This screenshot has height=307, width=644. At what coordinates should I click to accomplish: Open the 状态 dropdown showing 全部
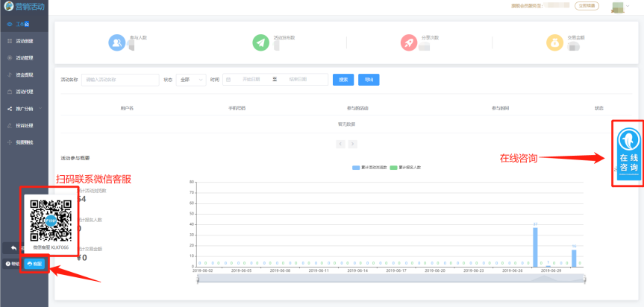point(190,79)
